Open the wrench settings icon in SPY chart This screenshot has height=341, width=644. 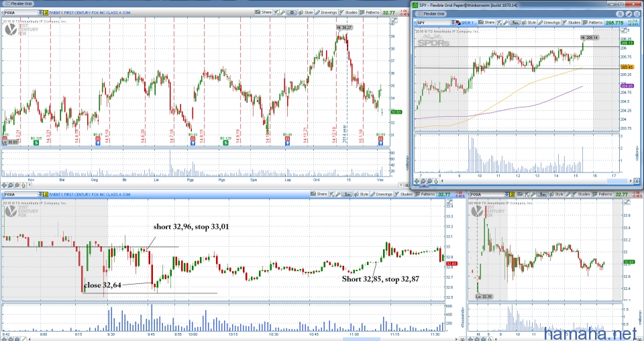point(506,23)
